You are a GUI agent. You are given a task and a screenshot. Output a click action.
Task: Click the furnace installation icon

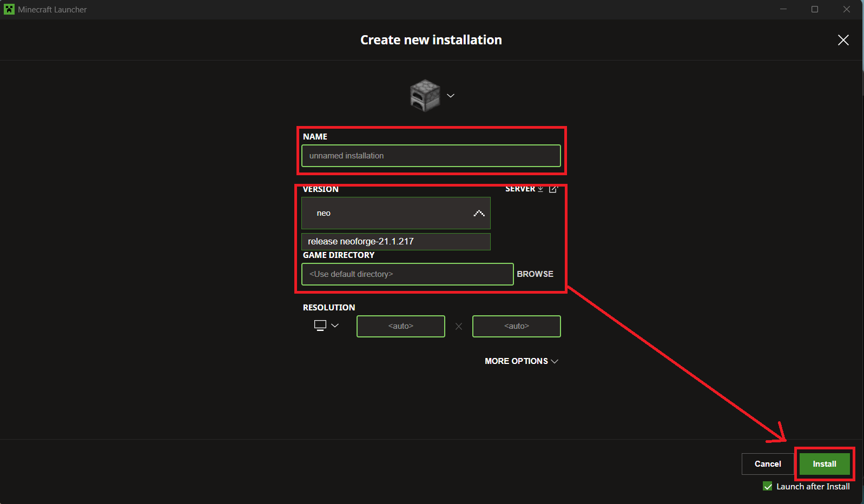coord(425,95)
